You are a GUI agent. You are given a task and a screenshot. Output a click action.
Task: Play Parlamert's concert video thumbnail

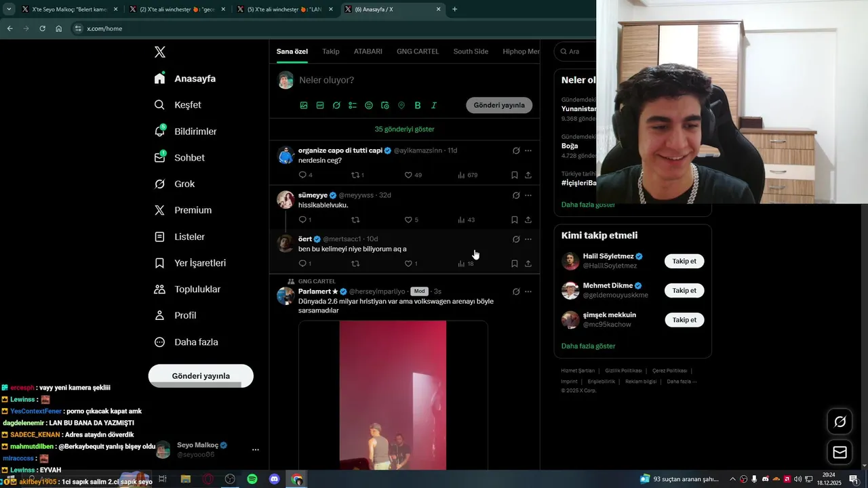[393, 395]
